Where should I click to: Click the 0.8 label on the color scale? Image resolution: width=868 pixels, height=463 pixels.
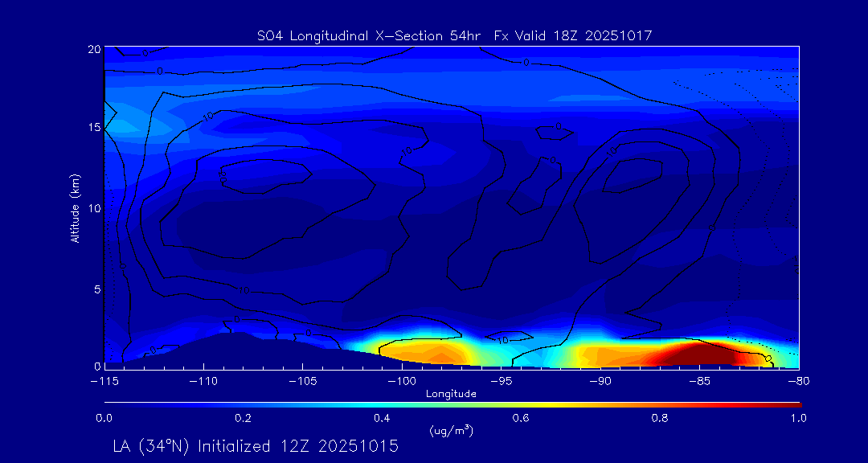click(x=660, y=418)
